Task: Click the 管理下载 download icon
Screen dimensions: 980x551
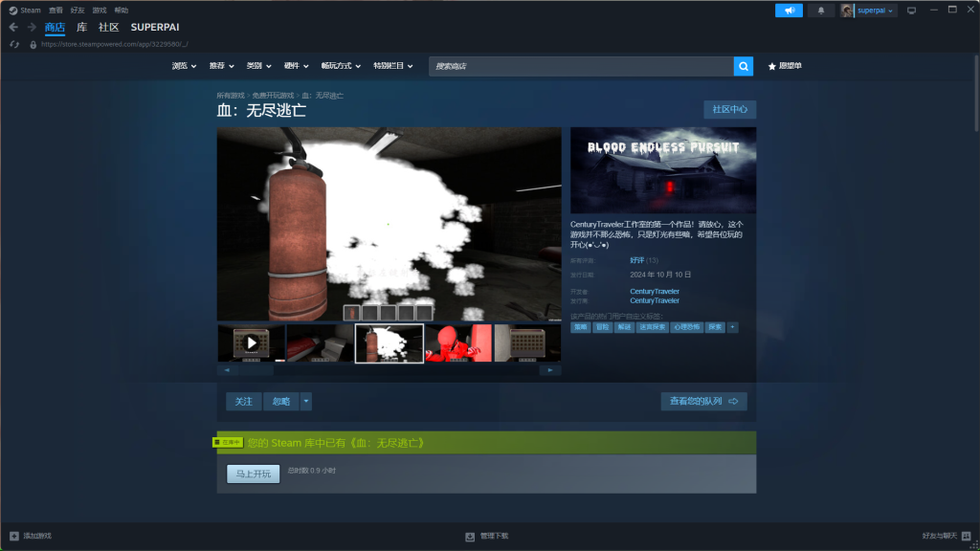Action: pos(470,537)
